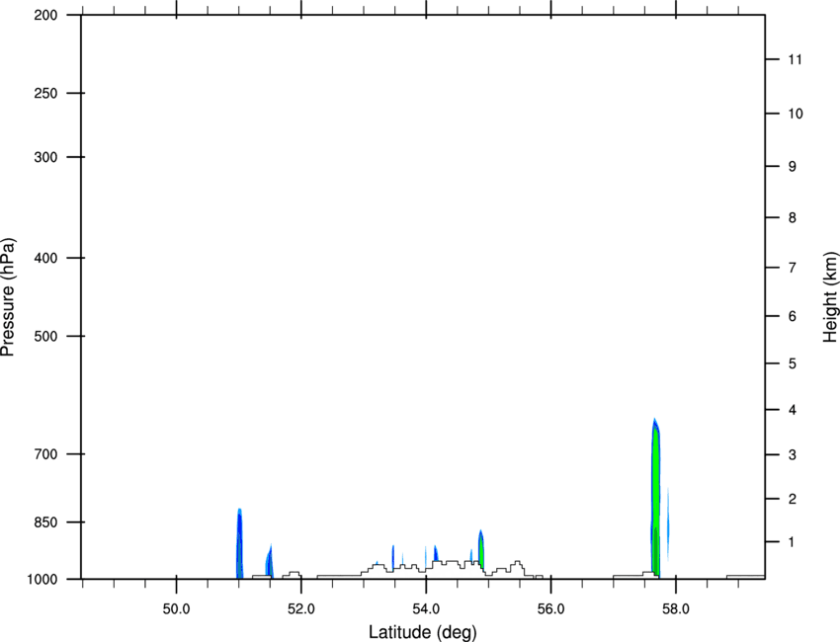Click the 'Pressure (hPa)' axis title

[8, 297]
